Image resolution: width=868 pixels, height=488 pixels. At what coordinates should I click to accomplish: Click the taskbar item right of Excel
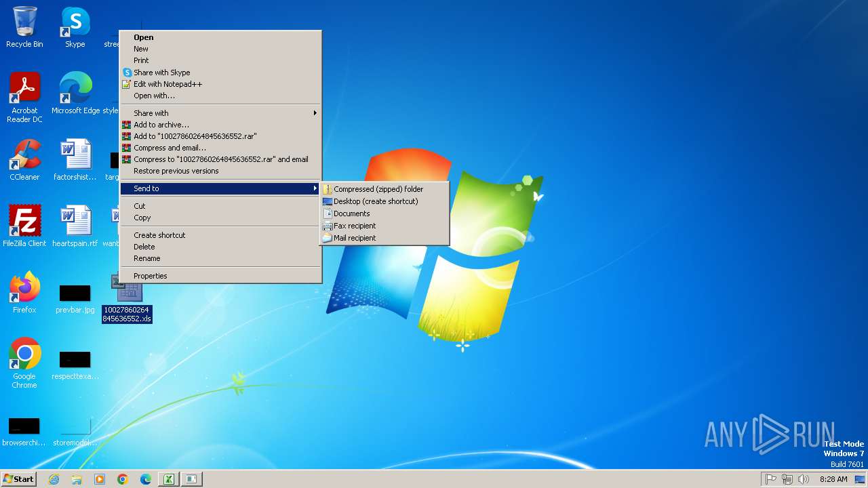point(191,479)
